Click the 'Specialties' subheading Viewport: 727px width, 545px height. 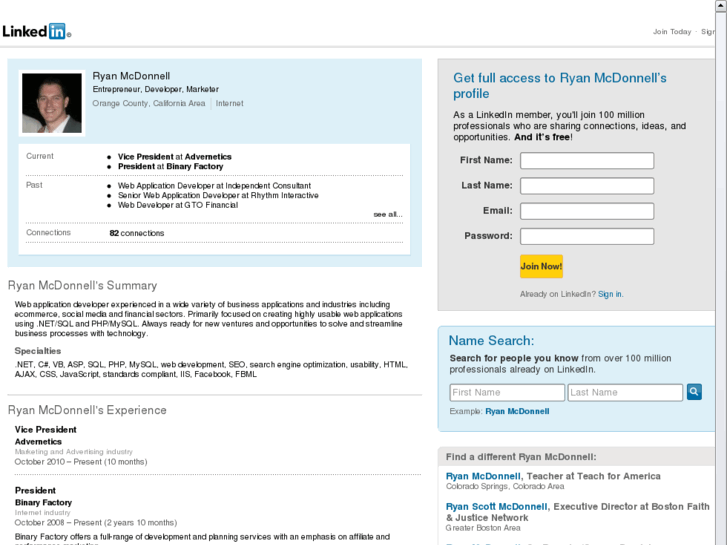tap(38, 351)
